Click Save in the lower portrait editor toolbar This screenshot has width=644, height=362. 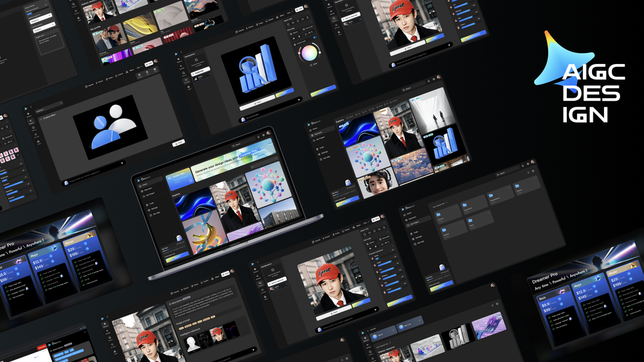coord(376,219)
